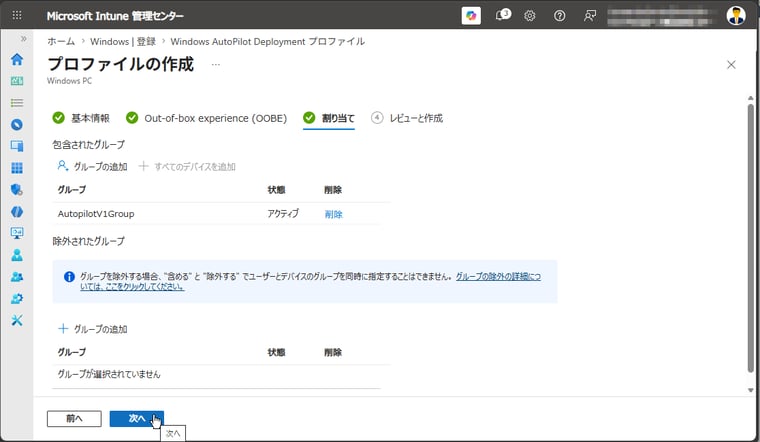The height and width of the screenshot is (442, 760).
Task: Open Endpoint security shield icon in sidebar
Action: [x=17, y=189]
